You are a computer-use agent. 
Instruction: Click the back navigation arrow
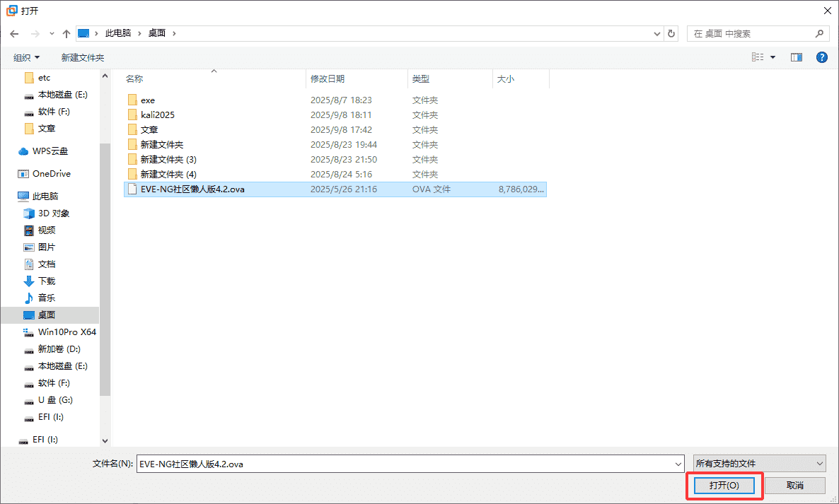pos(13,33)
